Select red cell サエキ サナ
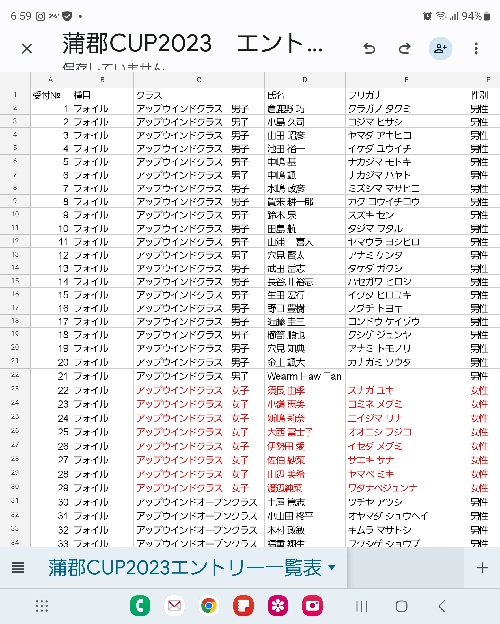Viewport: 500px width, 624px height. click(x=406, y=460)
